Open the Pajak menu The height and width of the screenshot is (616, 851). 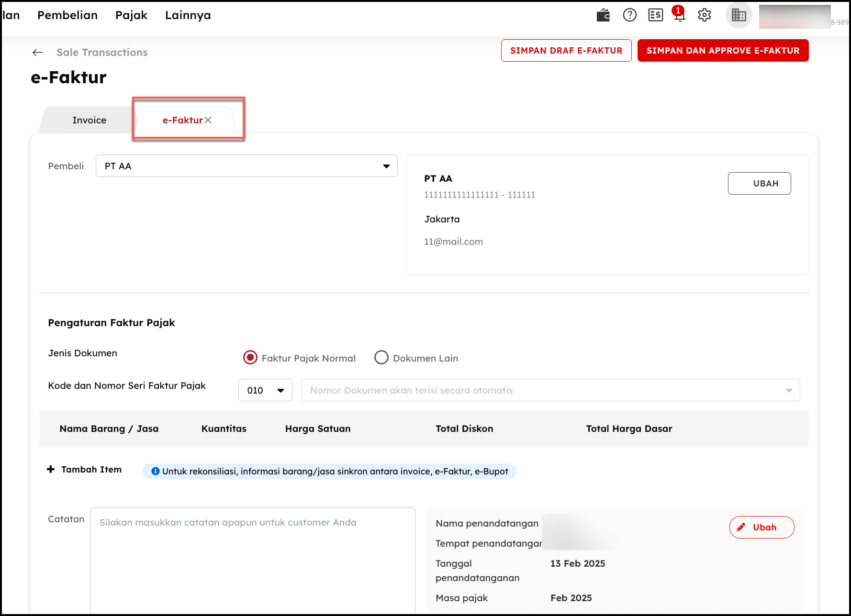pos(131,15)
